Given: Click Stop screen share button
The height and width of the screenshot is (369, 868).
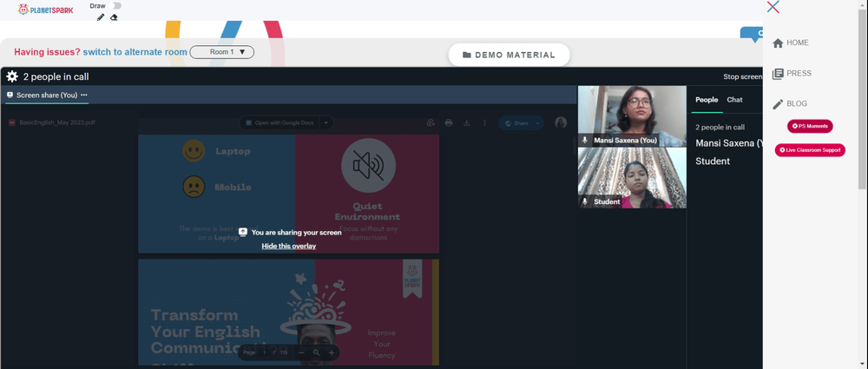Looking at the screenshot, I should coord(742,77).
